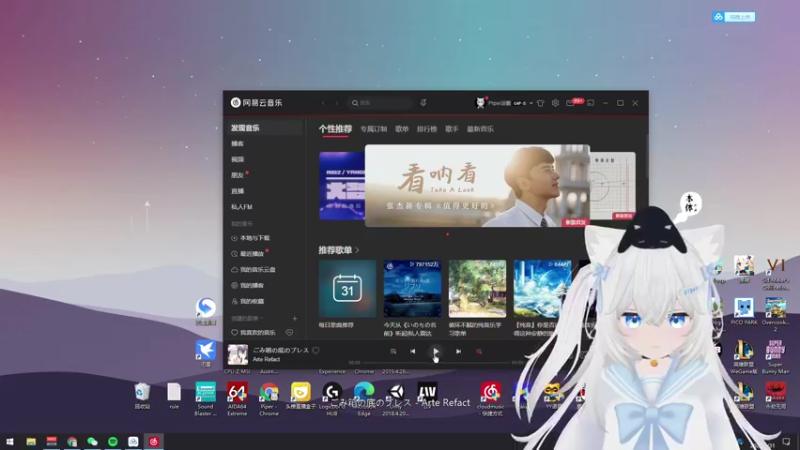Switch playback mode icon left of previous track

393,352
